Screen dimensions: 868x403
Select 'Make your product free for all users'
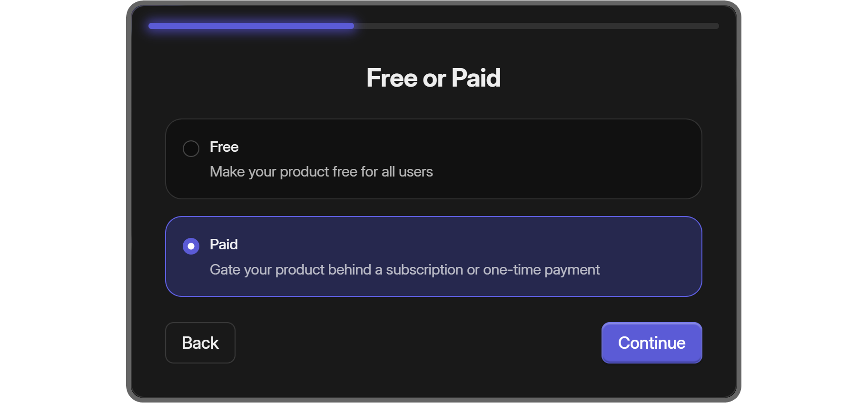point(321,172)
